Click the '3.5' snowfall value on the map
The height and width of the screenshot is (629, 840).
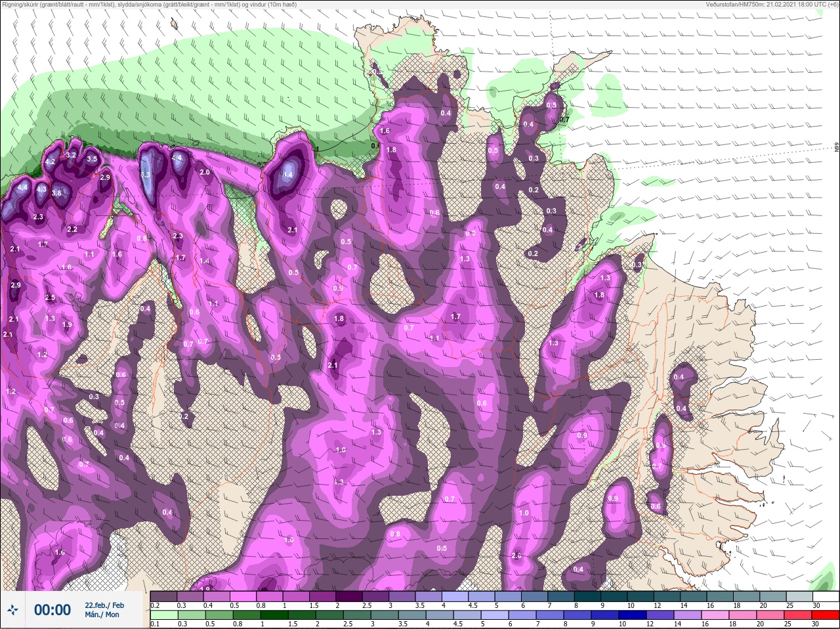tap(92, 159)
